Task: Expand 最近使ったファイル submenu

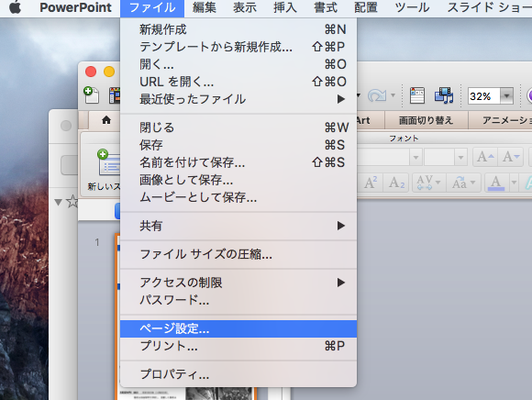Action: [238, 99]
